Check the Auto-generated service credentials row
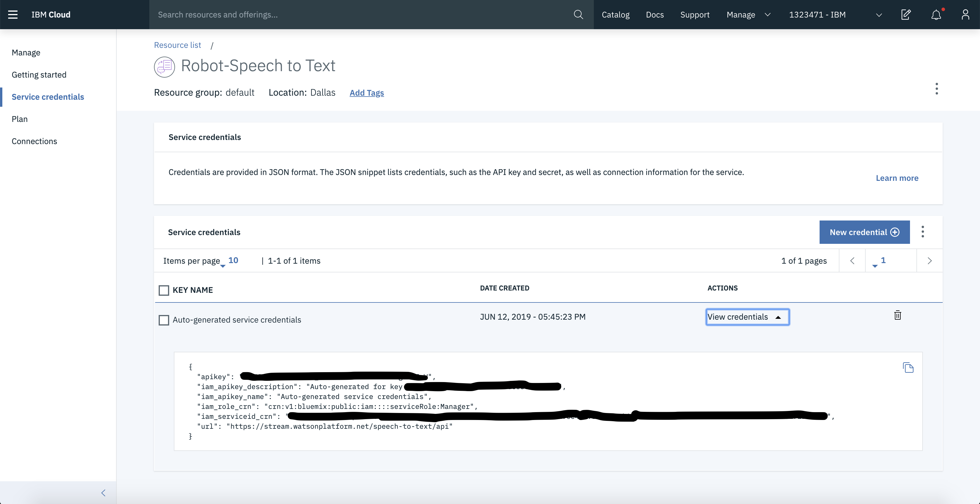Screen dimensions: 980x504 click(x=164, y=320)
